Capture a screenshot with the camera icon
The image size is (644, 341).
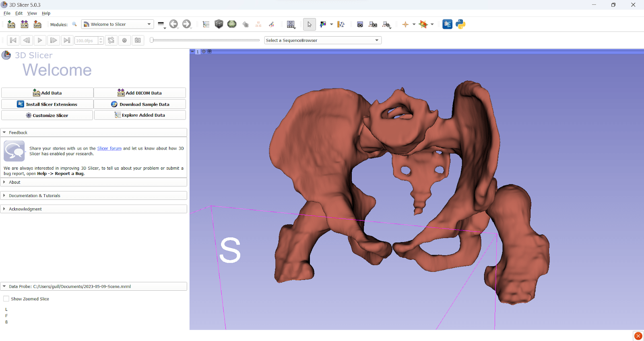click(x=360, y=25)
